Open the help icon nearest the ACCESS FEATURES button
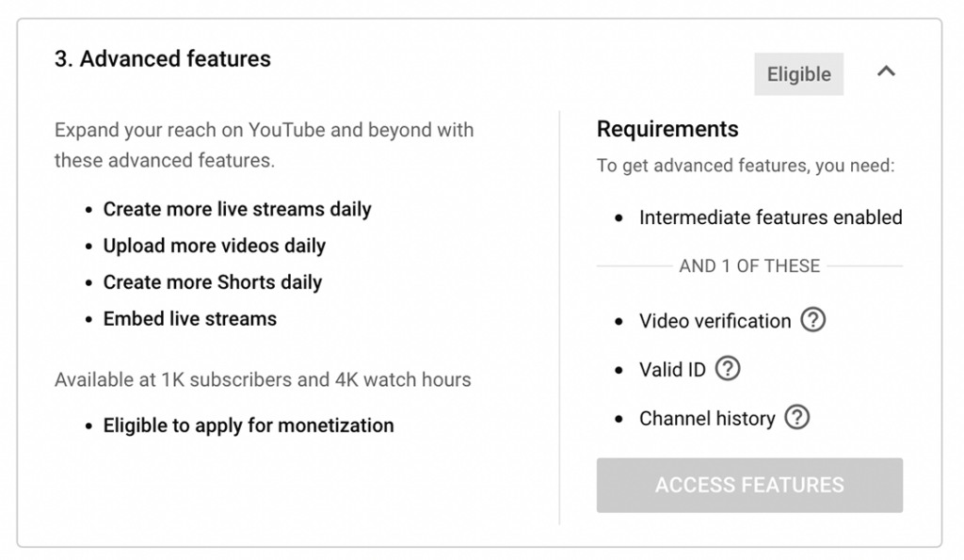The height and width of the screenshot is (560, 964). click(x=798, y=418)
